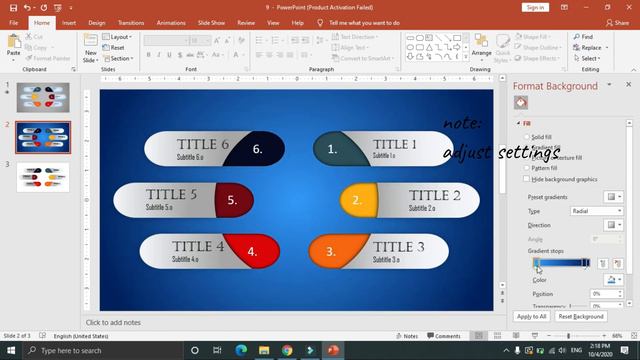Click the Sign in button

coord(535,7)
